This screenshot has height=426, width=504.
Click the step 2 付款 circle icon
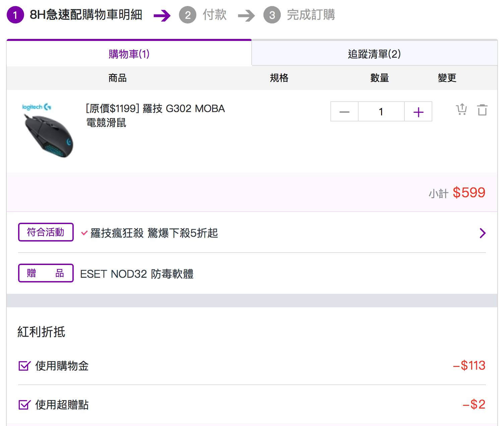[x=187, y=15]
